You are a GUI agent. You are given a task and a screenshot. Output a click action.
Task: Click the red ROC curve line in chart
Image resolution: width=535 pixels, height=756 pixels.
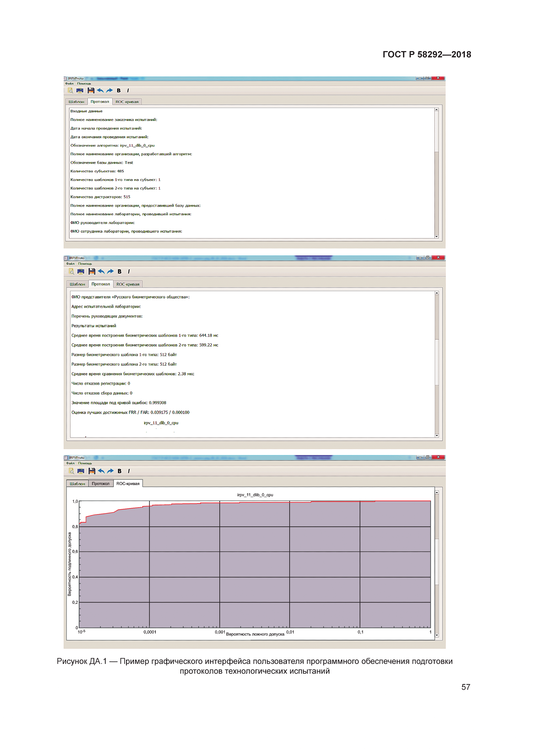132,508
